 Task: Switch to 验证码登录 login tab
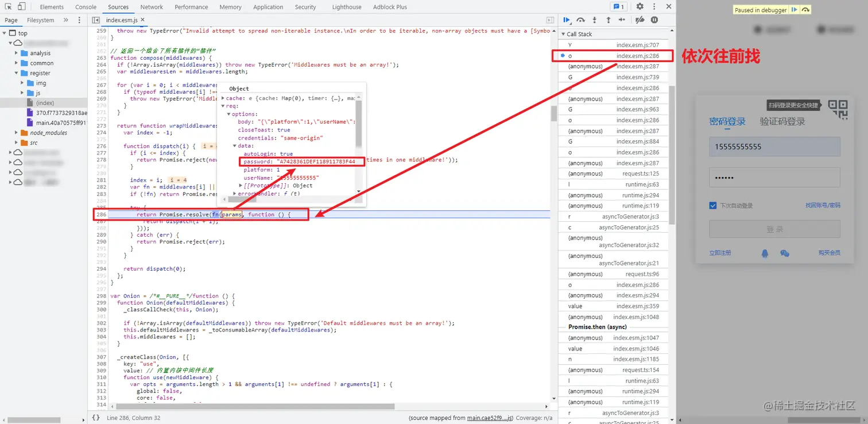(x=782, y=121)
